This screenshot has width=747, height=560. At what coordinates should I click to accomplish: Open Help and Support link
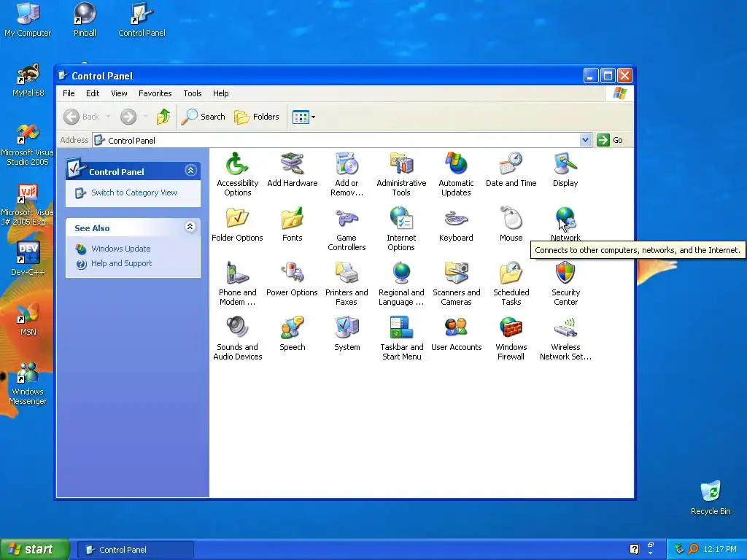[x=122, y=263]
